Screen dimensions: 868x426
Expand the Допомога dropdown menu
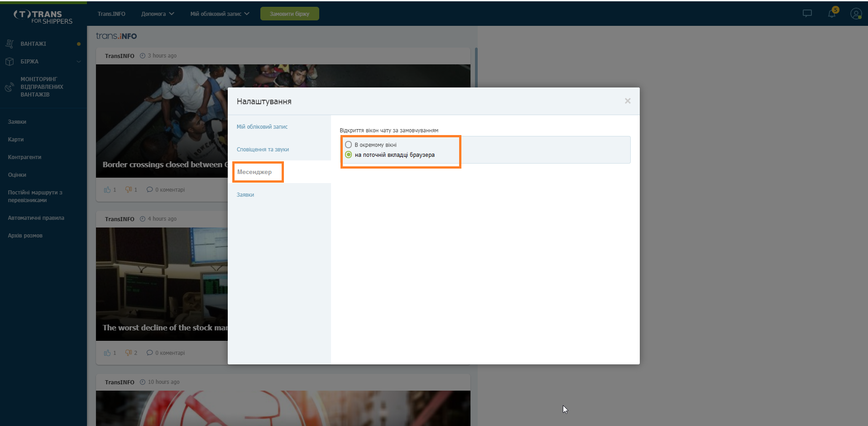(158, 14)
